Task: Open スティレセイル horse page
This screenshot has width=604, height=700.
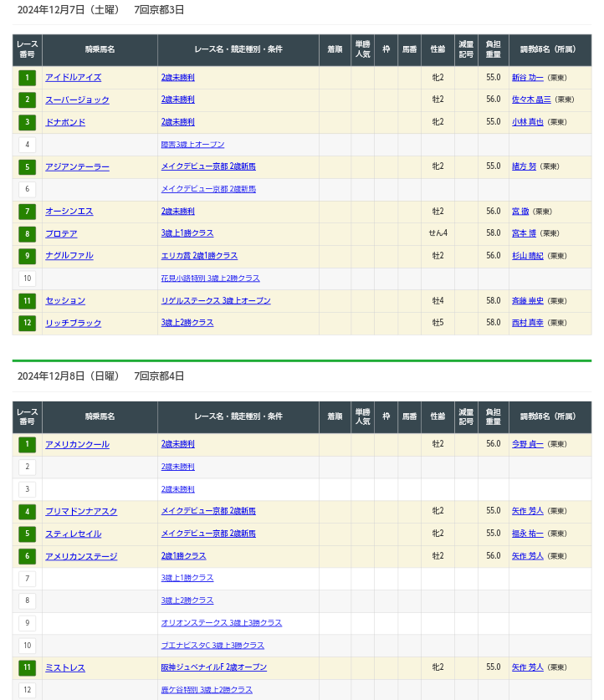Action: pos(74,534)
